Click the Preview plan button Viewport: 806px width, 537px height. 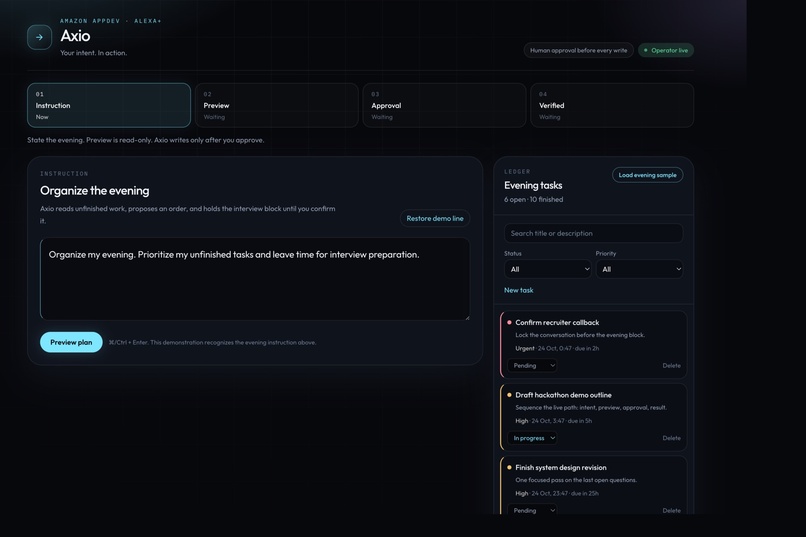[71, 342]
